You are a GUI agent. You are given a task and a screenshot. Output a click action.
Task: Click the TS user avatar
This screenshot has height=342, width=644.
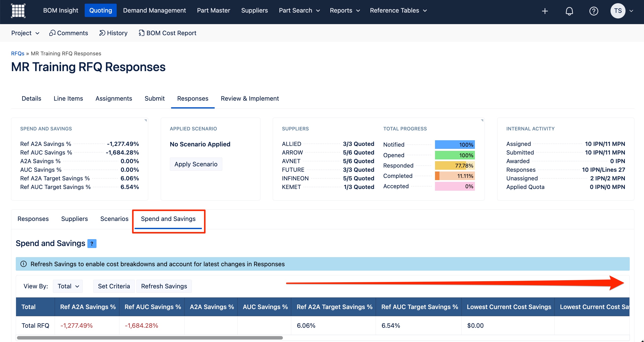tap(618, 11)
